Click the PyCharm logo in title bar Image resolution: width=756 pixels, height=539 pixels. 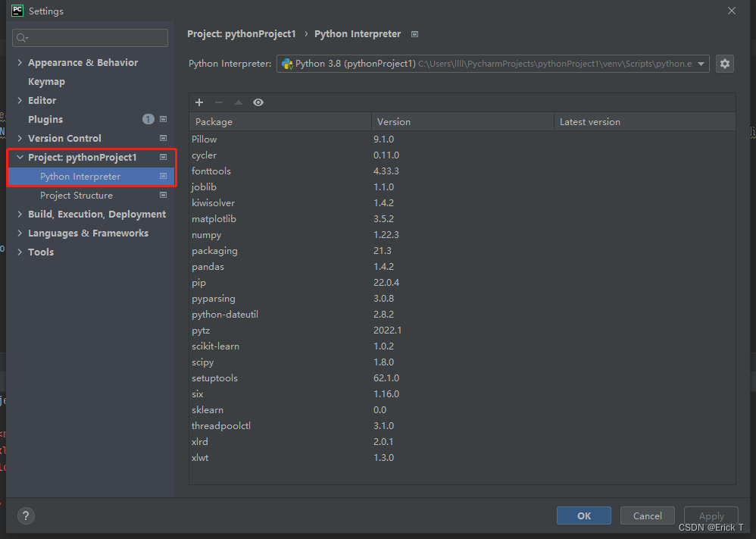(17, 11)
